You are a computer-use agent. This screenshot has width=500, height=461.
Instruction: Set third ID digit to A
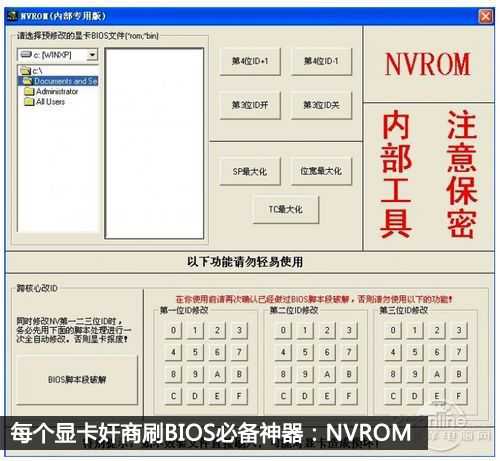coord(437,374)
